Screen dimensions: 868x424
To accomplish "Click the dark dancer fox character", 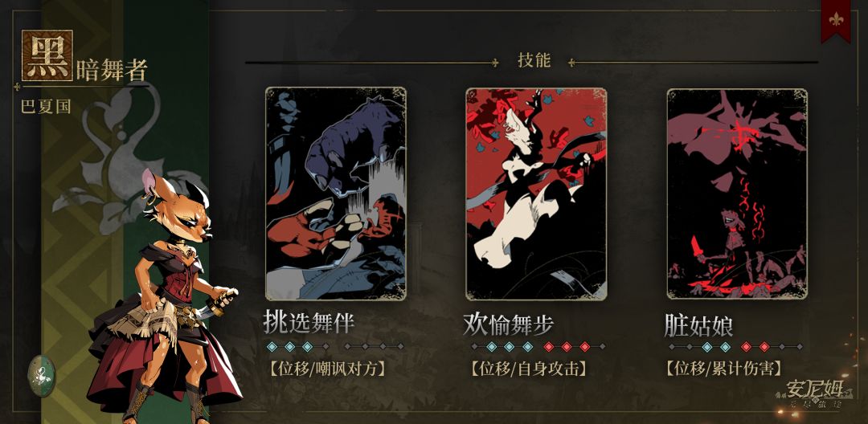I will point(166,296).
